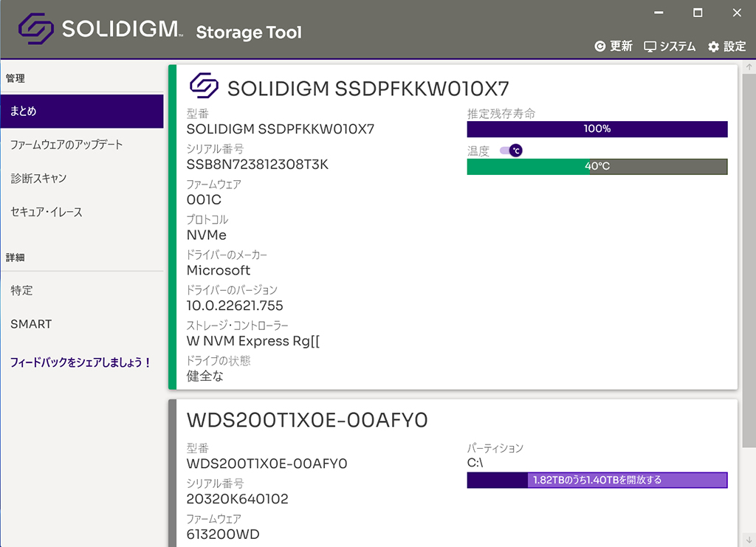This screenshot has width=756, height=547.
Task: Click the フィードバックをシェアしましょう link
Action: (80, 362)
